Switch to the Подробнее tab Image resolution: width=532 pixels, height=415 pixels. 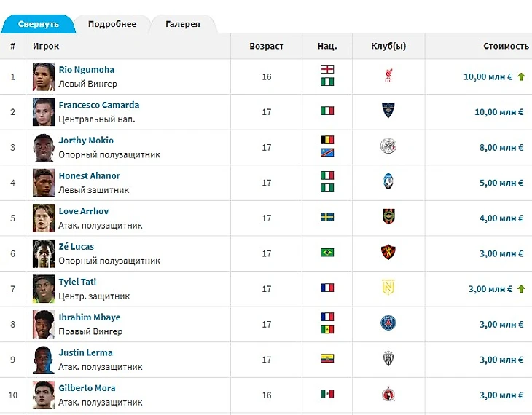click(x=112, y=24)
